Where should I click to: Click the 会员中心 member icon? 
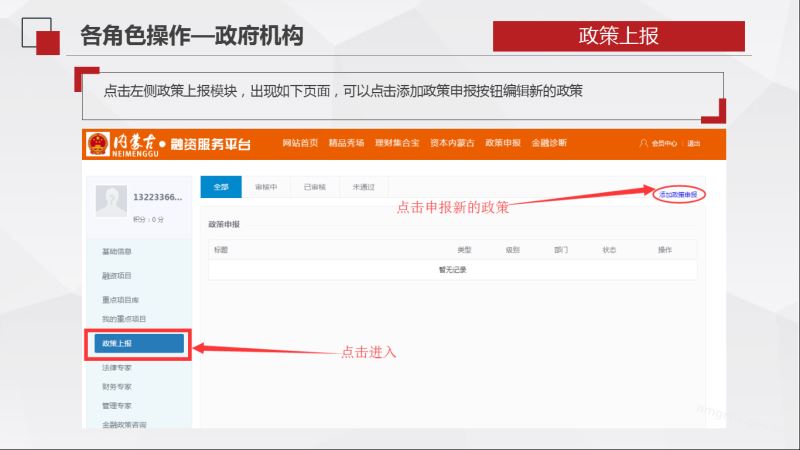(x=644, y=143)
